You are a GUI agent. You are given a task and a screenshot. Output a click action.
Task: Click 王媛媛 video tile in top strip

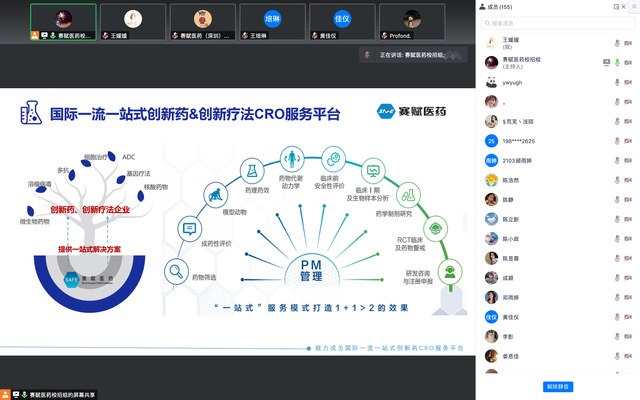pos(133,22)
